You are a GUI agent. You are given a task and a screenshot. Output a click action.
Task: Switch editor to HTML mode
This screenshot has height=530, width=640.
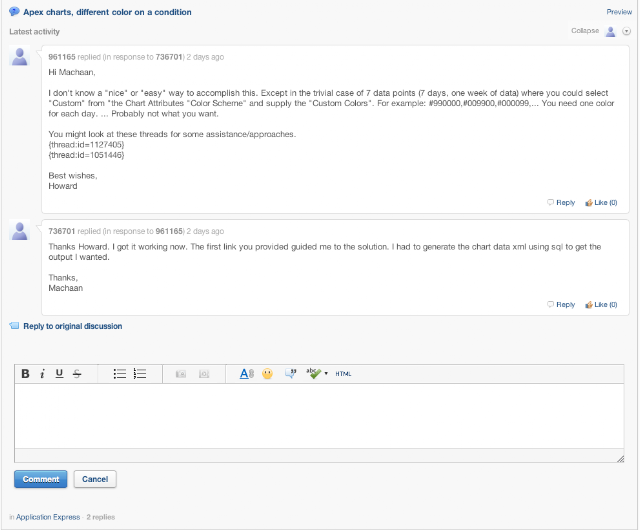coord(343,374)
